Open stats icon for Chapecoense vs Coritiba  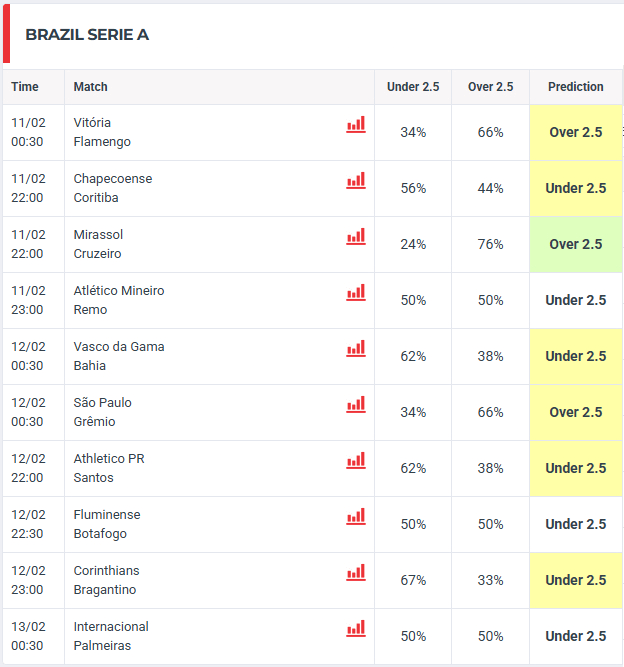tap(356, 181)
